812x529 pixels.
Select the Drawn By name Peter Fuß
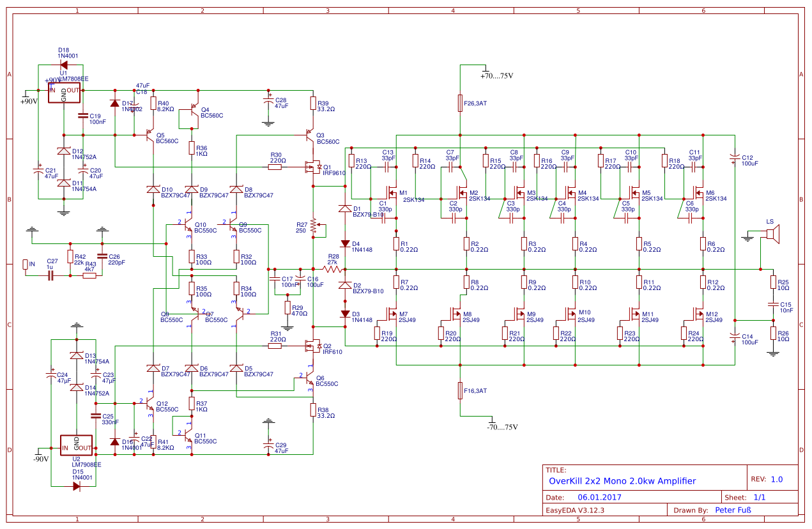point(732,510)
